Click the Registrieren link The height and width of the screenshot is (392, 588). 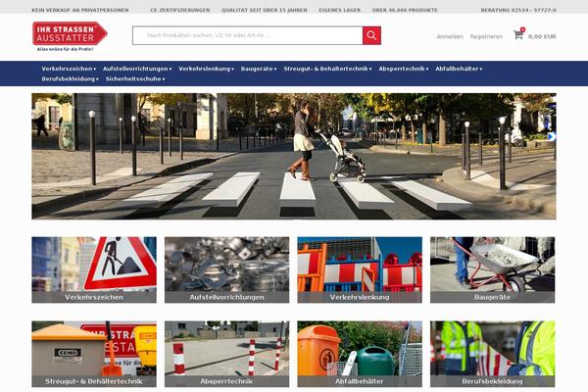(486, 36)
